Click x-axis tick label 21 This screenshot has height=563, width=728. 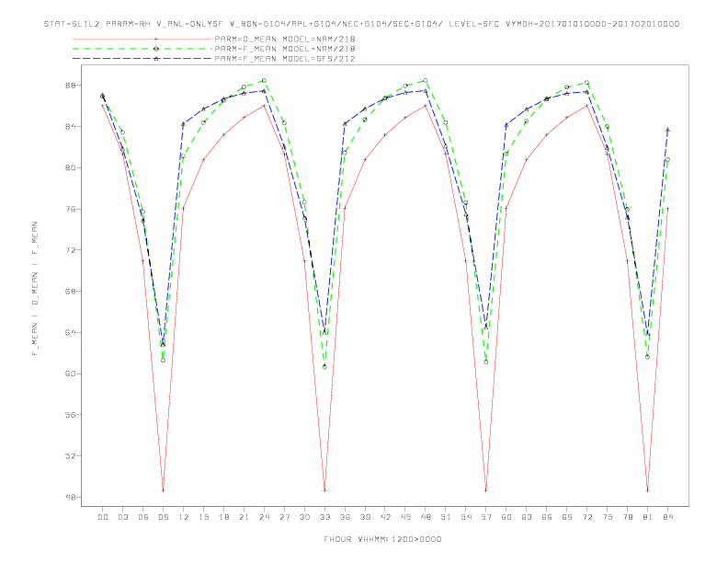(x=244, y=517)
